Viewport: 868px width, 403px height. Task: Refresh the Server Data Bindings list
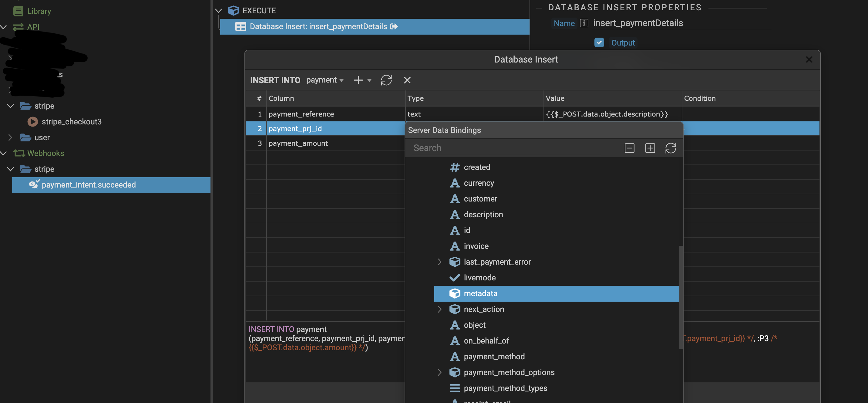coord(671,148)
